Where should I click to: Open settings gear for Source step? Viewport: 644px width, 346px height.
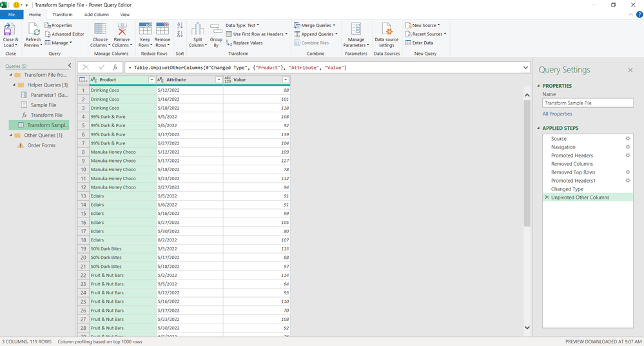[x=628, y=139]
